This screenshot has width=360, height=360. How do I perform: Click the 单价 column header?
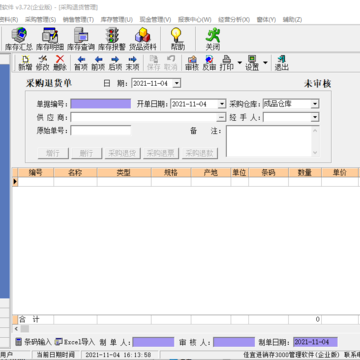[340, 172]
